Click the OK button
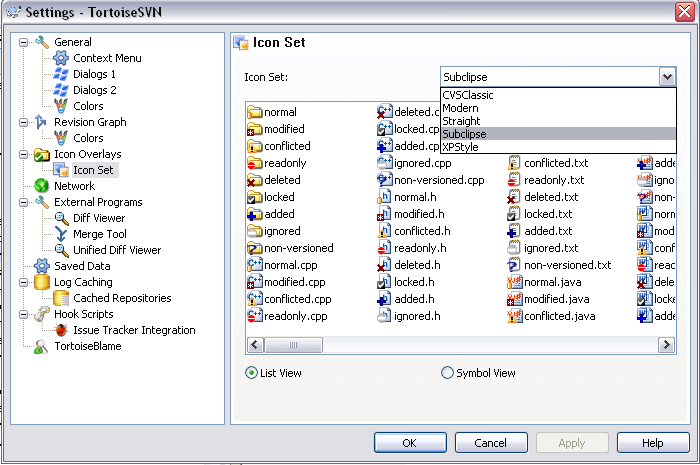700x465 pixels. (410, 443)
